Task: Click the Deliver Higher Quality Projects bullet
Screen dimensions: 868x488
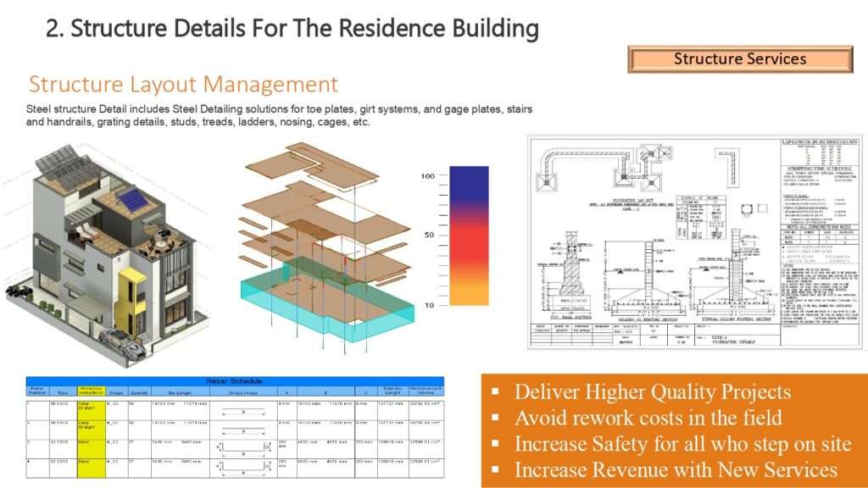Action: coord(652,392)
